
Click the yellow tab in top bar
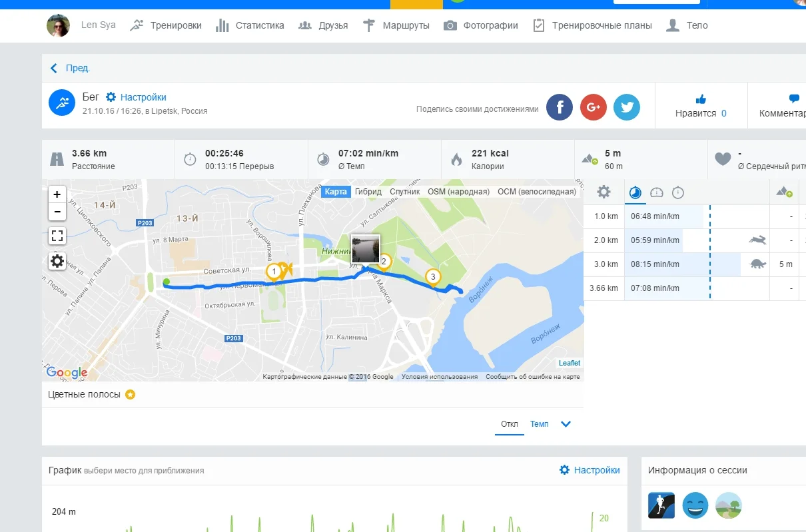(x=416, y=4)
